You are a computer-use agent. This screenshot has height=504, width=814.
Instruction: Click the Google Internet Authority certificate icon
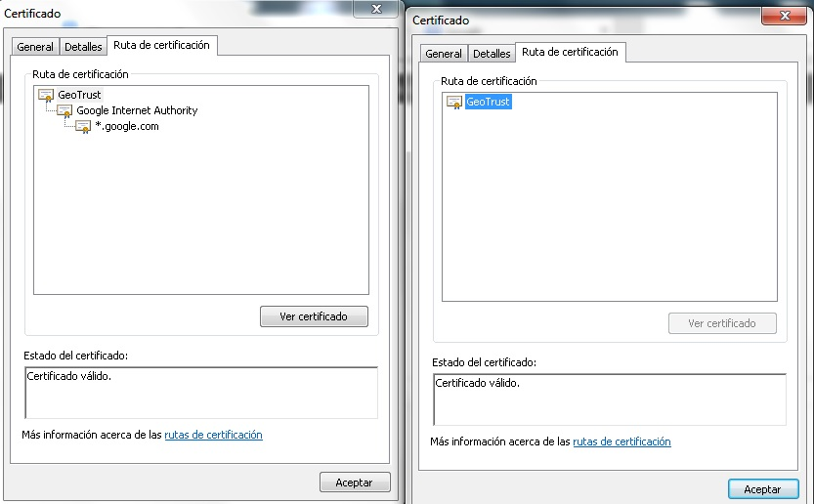pos(64,110)
